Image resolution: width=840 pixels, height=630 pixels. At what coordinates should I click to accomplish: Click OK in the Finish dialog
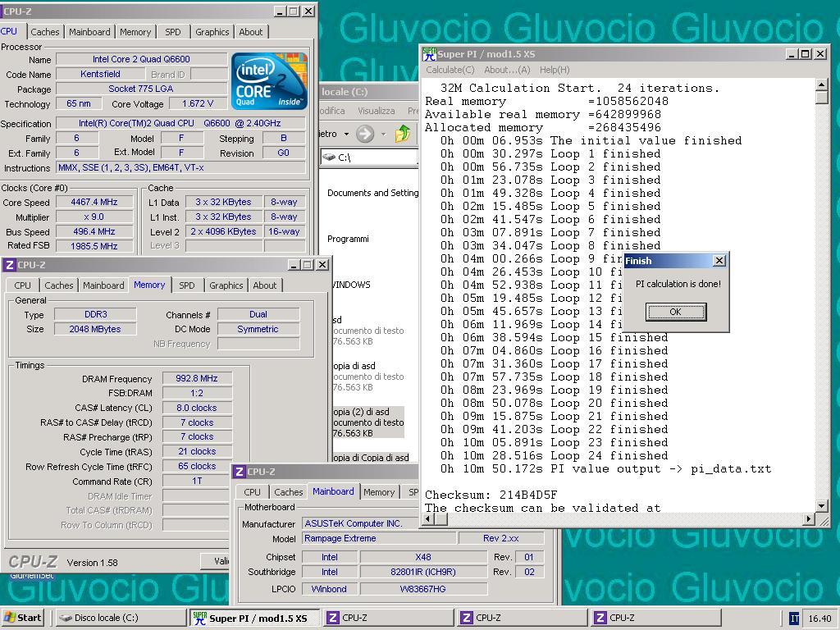(676, 312)
